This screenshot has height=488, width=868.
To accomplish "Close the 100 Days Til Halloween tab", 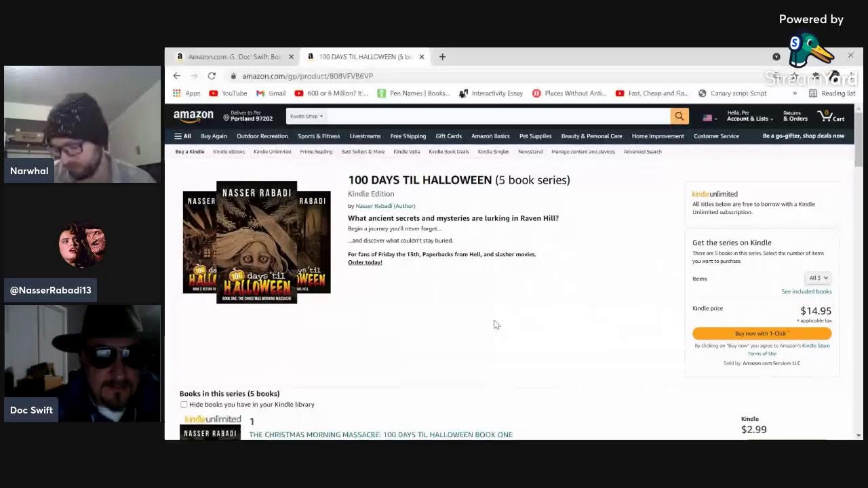I will coord(421,57).
